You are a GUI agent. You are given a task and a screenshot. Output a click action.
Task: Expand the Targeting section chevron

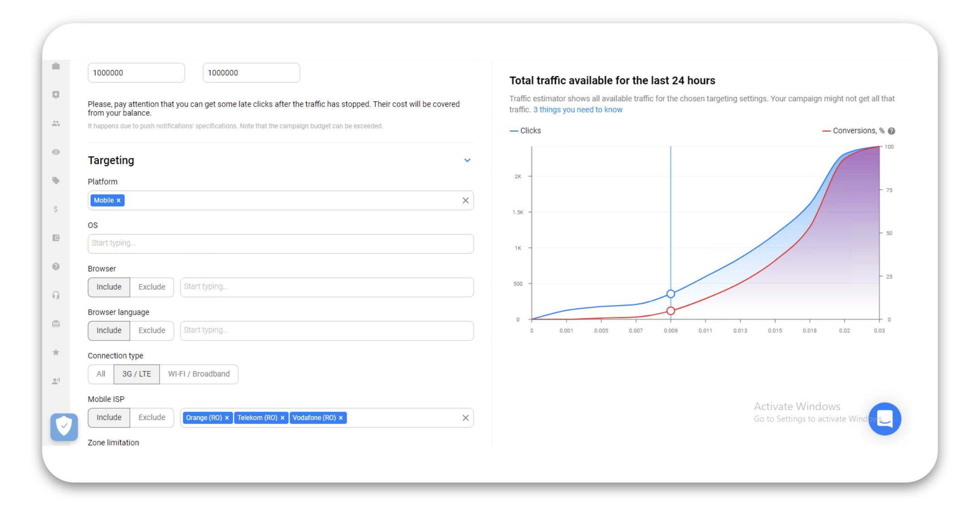pos(467,160)
